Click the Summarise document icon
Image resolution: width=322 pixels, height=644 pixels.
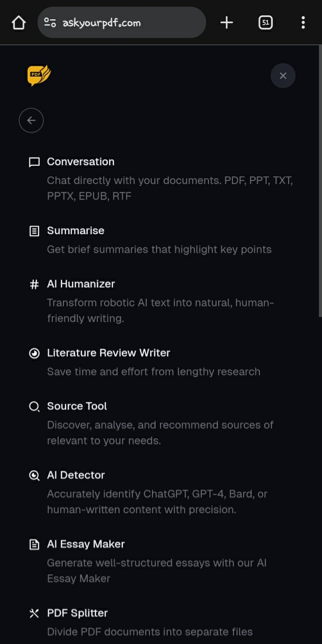pos(34,231)
